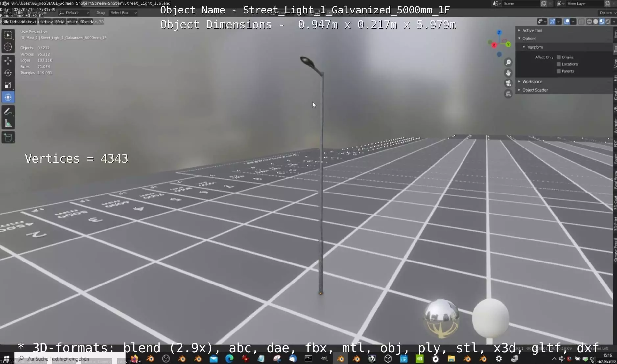Open the Options dropdown in header
Viewport: 617px width, 364px height.
click(607, 13)
